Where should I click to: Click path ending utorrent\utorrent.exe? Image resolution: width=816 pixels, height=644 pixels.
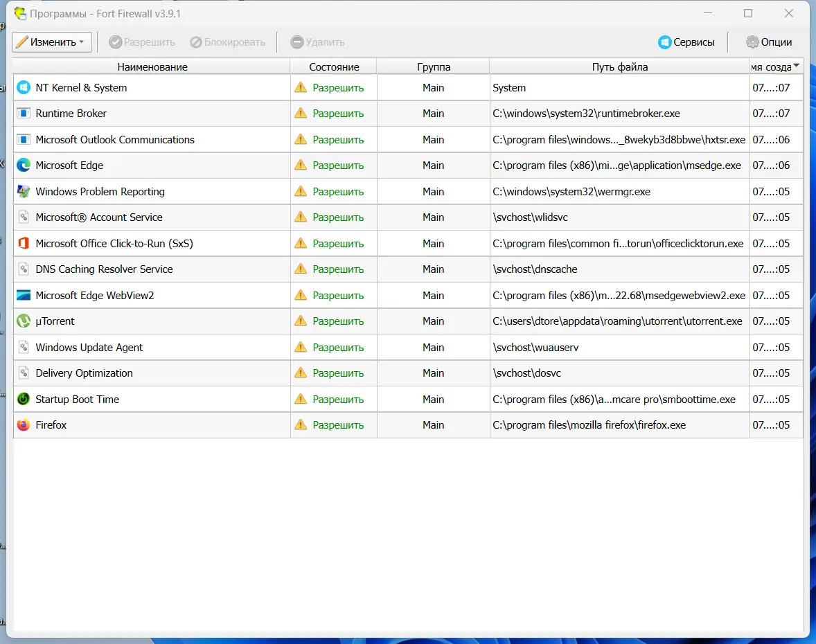(617, 321)
